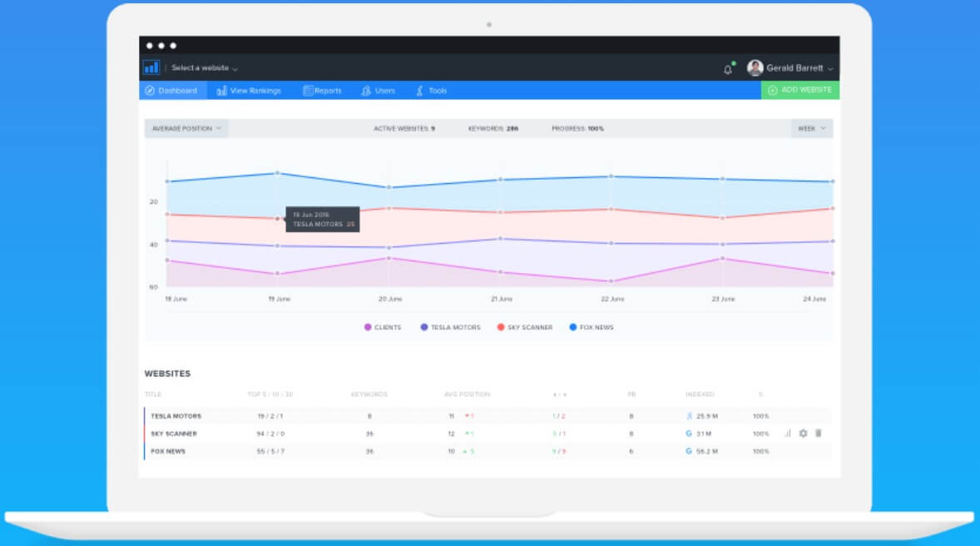Click the Fox News legend color dot
The height and width of the screenshot is (546, 980).
point(573,327)
